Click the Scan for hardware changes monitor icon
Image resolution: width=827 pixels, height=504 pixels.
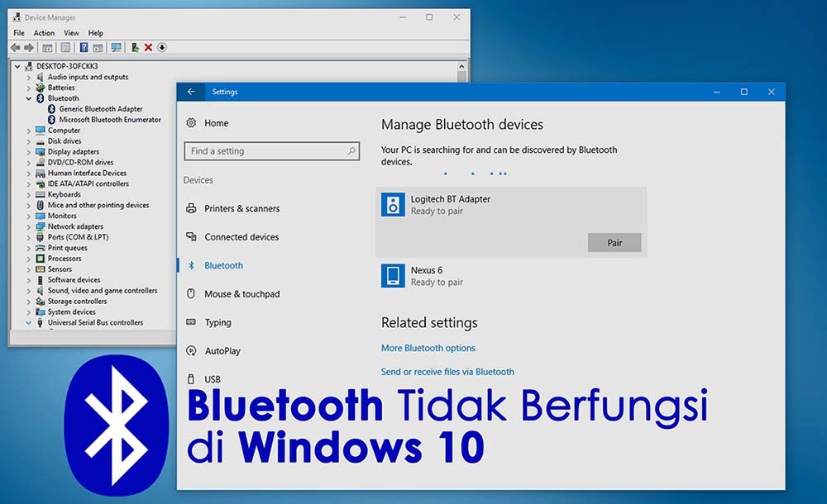pyautogui.click(x=116, y=47)
